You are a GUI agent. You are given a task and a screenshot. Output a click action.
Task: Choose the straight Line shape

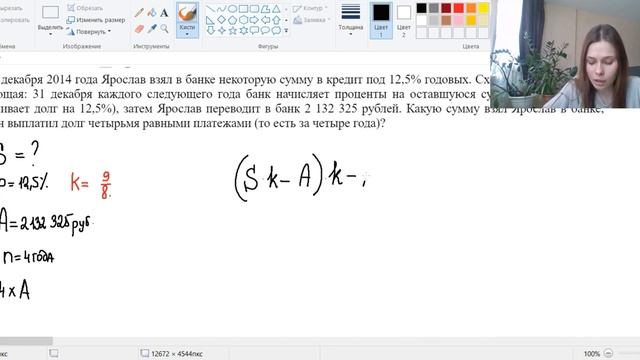click(x=210, y=9)
